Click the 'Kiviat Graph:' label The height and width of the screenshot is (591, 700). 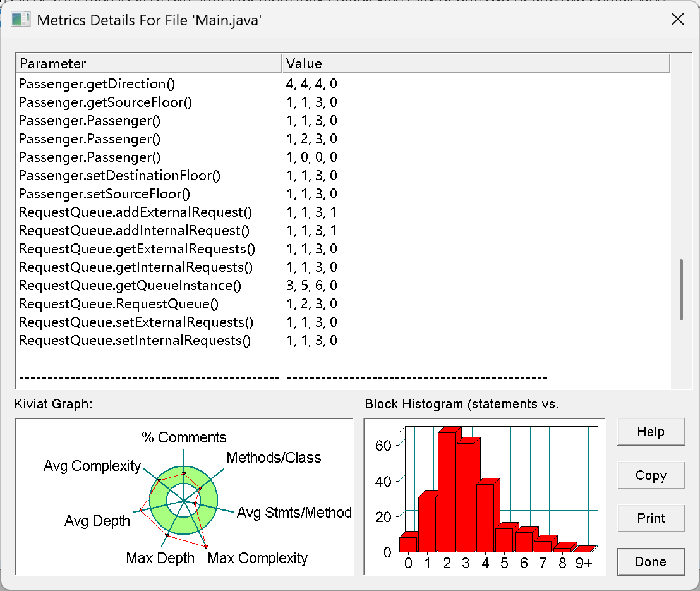point(54,404)
